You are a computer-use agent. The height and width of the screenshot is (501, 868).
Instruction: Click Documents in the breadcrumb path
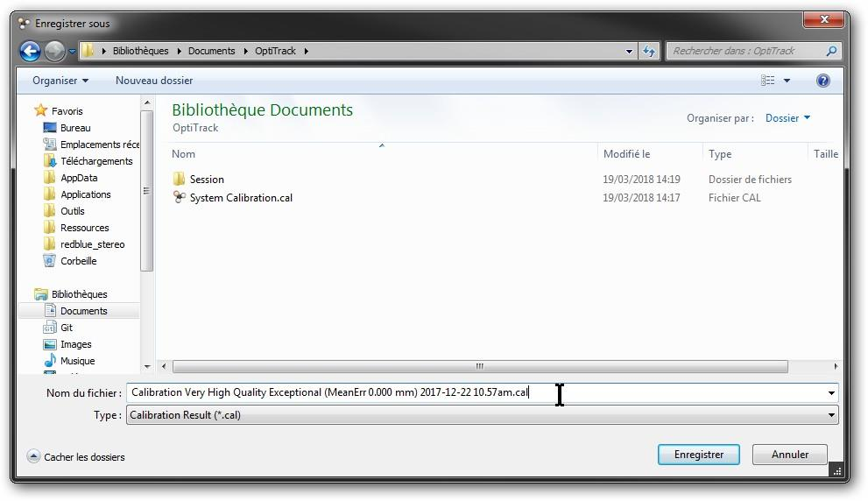[x=211, y=51]
